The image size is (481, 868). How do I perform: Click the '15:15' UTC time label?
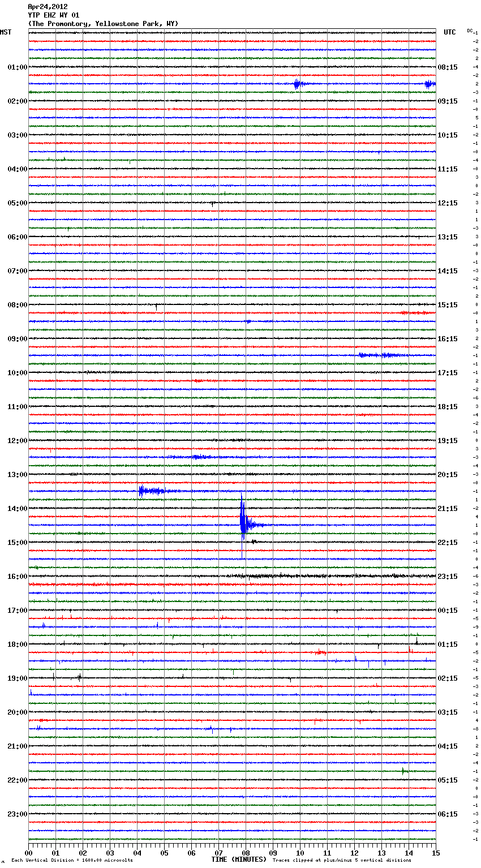click(448, 305)
